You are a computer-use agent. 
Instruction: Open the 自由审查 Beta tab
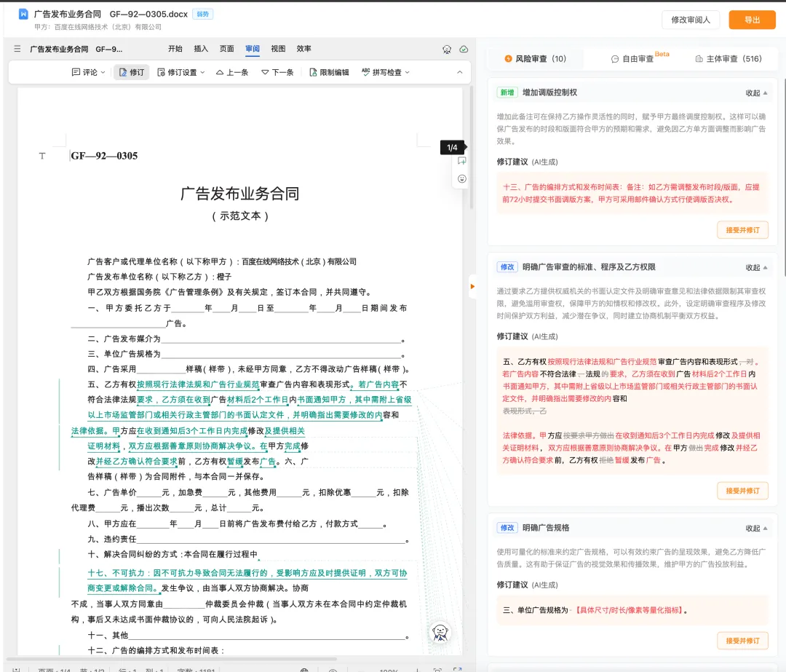tap(640, 59)
